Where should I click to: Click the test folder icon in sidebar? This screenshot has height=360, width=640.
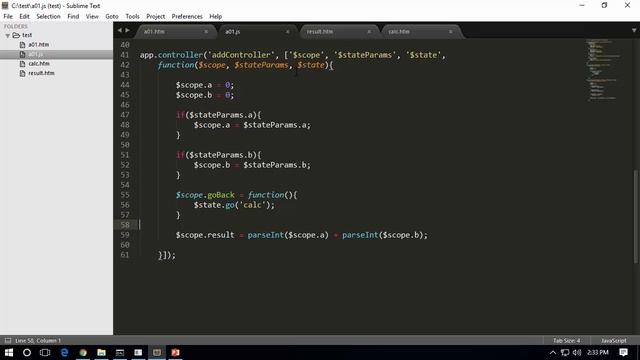click(16, 35)
